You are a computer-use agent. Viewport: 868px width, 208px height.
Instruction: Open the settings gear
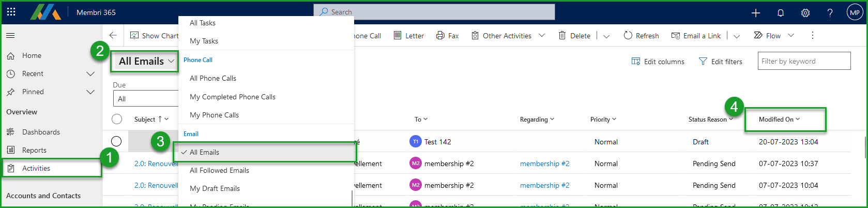(805, 13)
